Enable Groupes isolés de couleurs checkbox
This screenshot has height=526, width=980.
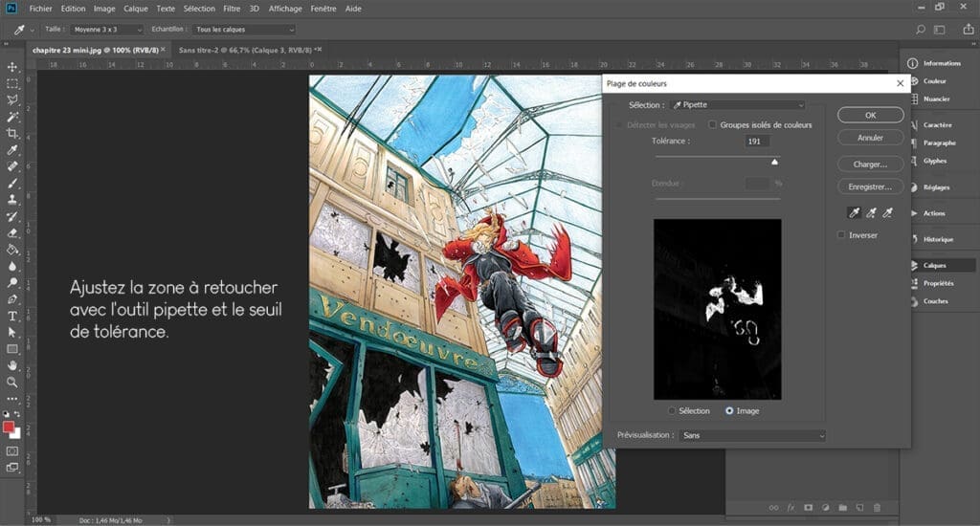pos(712,125)
